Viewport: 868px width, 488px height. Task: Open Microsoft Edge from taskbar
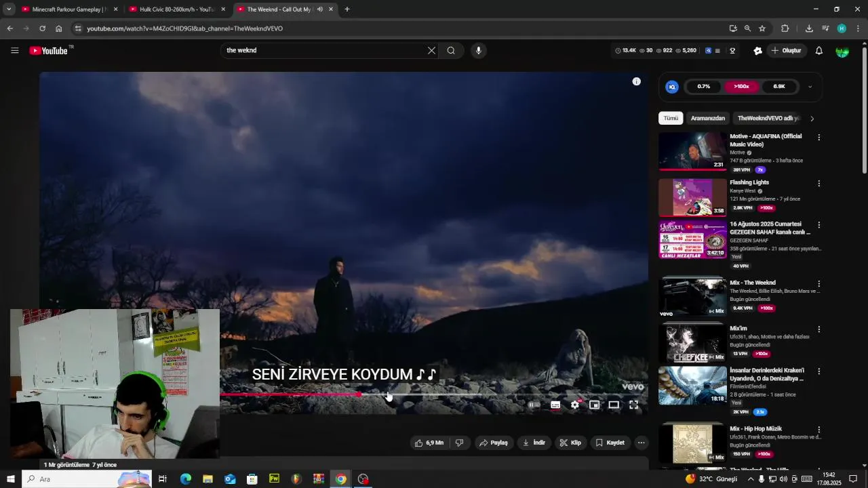click(185, 479)
